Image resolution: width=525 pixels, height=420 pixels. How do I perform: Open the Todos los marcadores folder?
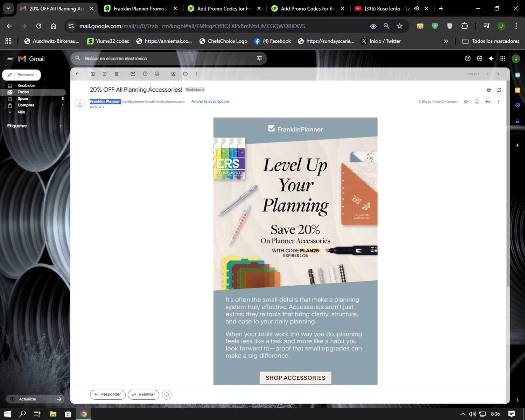coord(491,41)
